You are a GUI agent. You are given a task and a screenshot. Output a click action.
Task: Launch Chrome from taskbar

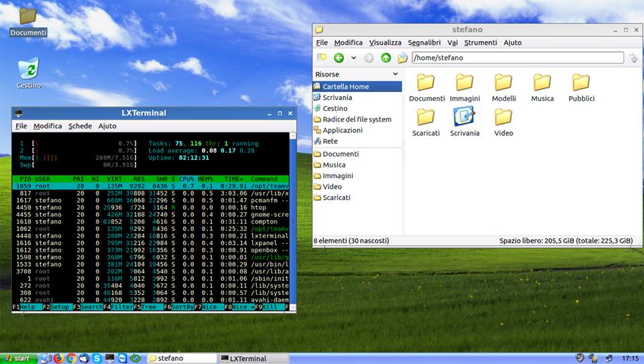(72, 358)
